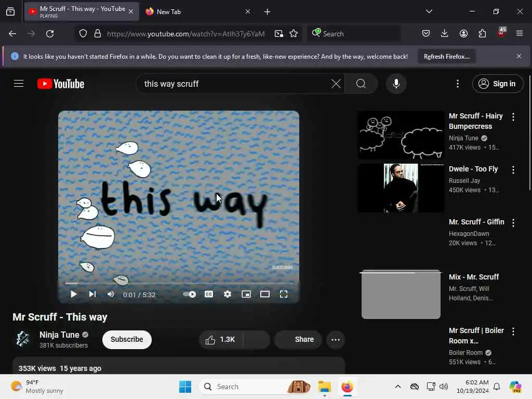Click the Sign in button
Viewport: 532px width, 399px height.
497,84
